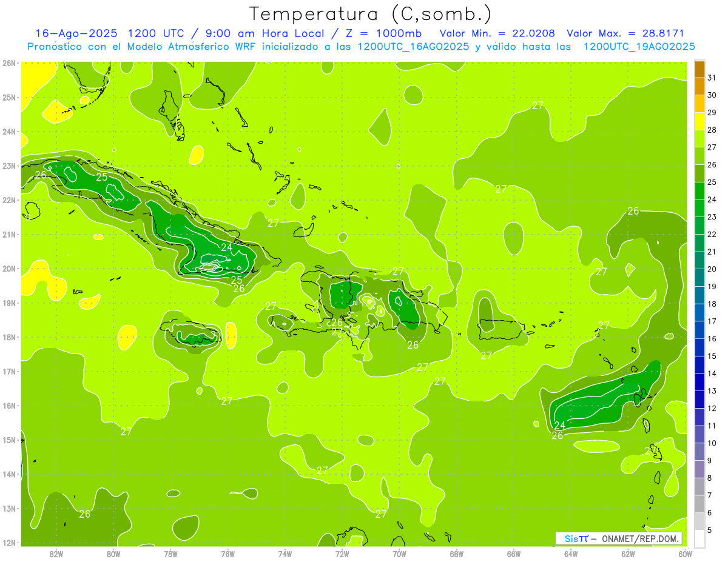Click the "1200UTC_16AGO2025" initialization timestamp
The height and width of the screenshot is (562, 728).
click(414, 46)
